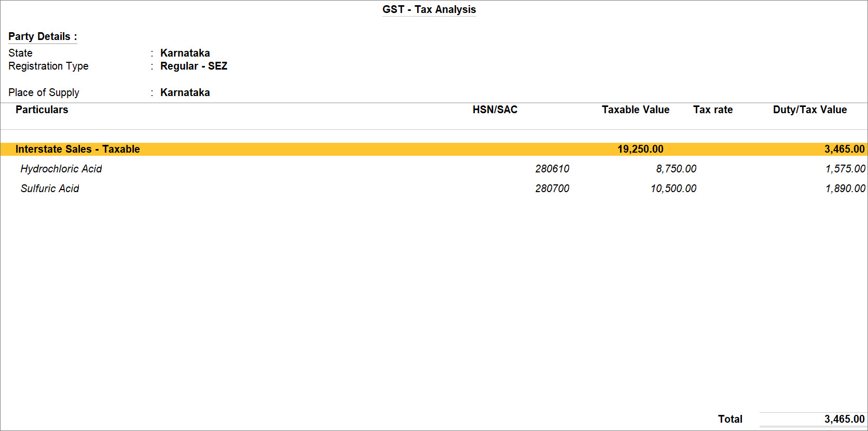Click tax value 1,890.00
Image resolution: width=868 pixels, height=431 pixels.
tap(845, 188)
